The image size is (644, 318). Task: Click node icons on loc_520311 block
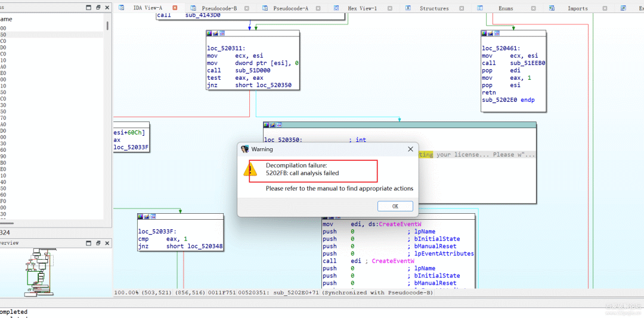(215, 33)
